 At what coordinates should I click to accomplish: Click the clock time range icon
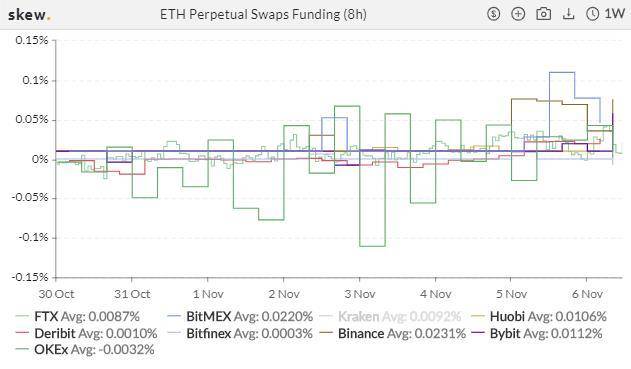pyautogui.click(x=592, y=14)
